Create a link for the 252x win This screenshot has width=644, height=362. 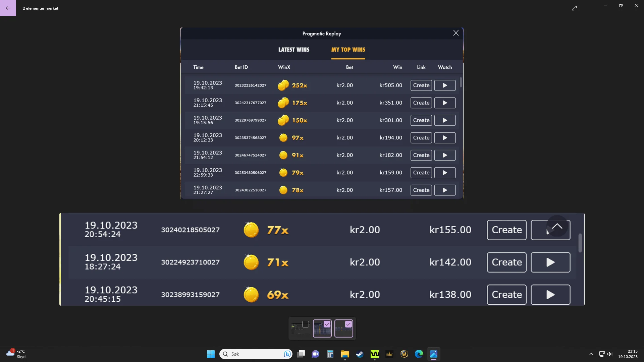point(421,85)
